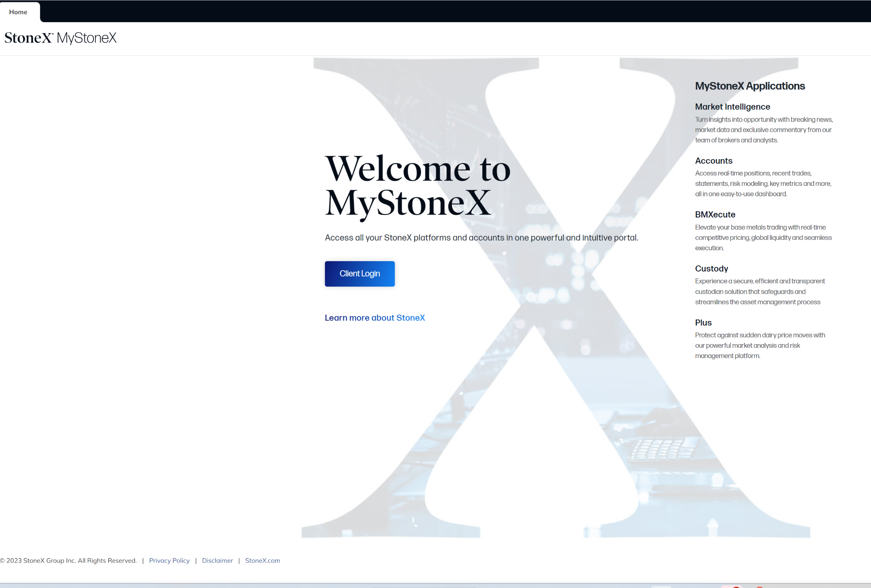The width and height of the screenshot is (871, 588).
Task: Open the Learn more about StoneX link
Action: tap(375, 318)
